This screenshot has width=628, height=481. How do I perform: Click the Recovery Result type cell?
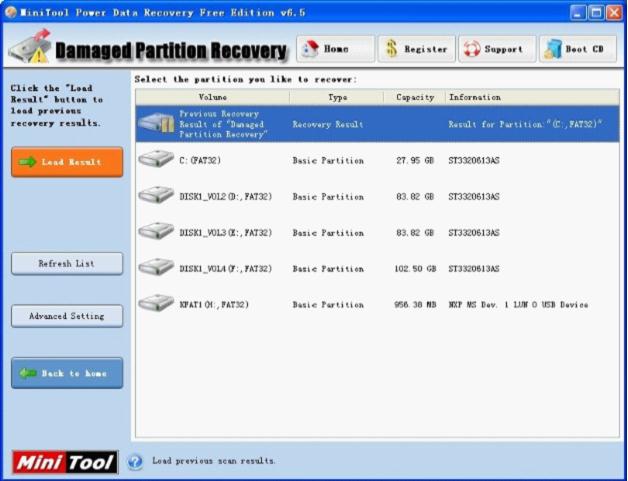tap(328, 125)
